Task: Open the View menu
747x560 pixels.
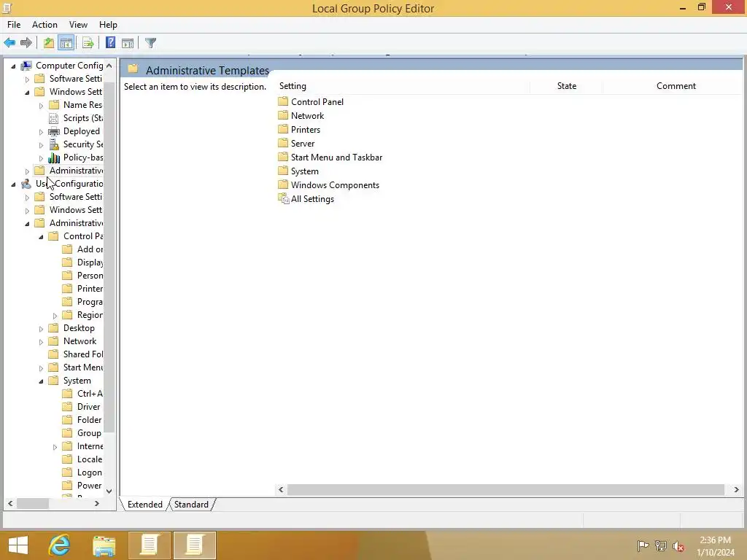Action: coord(78,25)
